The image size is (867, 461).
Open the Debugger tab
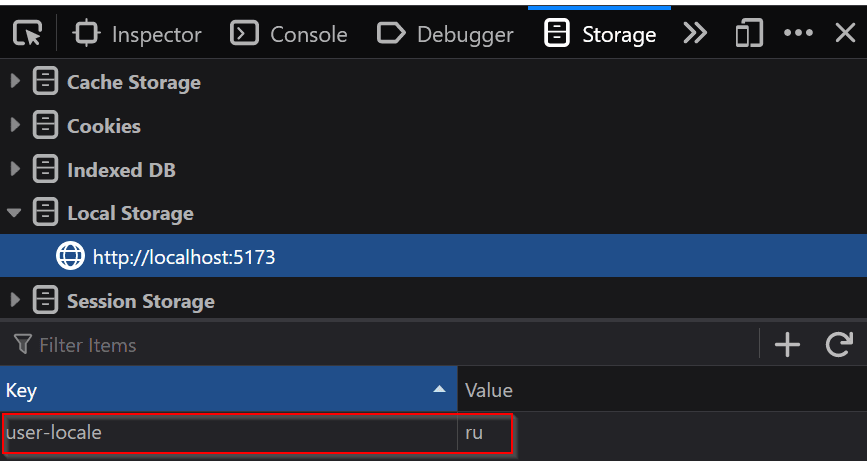pyautogui.click(x=445, y=34)
